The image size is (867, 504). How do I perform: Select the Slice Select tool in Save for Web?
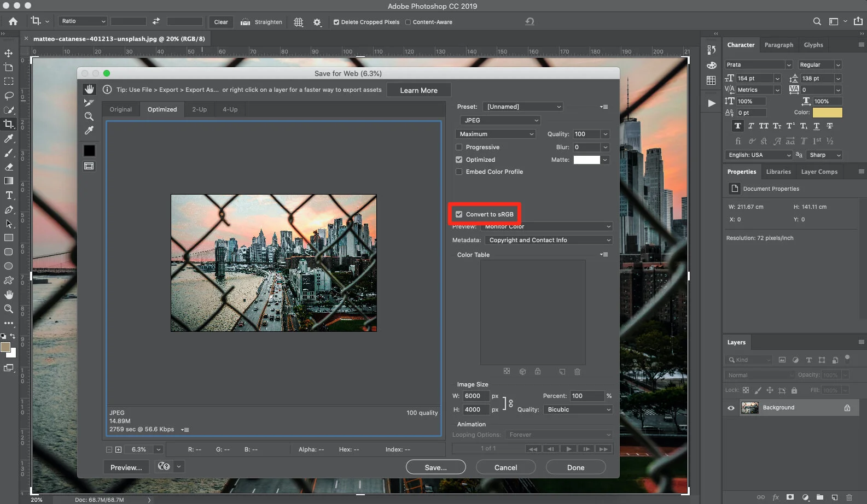pyautogui.click(x=89, y=102)
